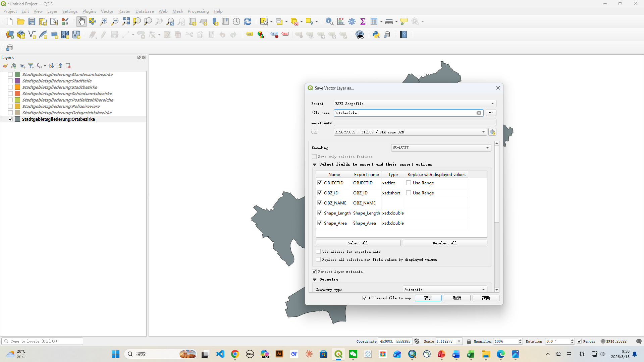Image resolution: width=644 pixels, height=362 pixels.
Task: Browse for file with the ... button
Action: point(491,113)
